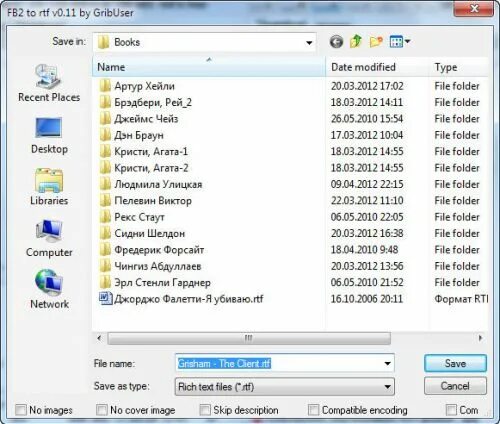This screenshot has width=500, height=424.
Task: Open Recent Places in sidebar
Action: pyautogui.click(x=49, y=83)
